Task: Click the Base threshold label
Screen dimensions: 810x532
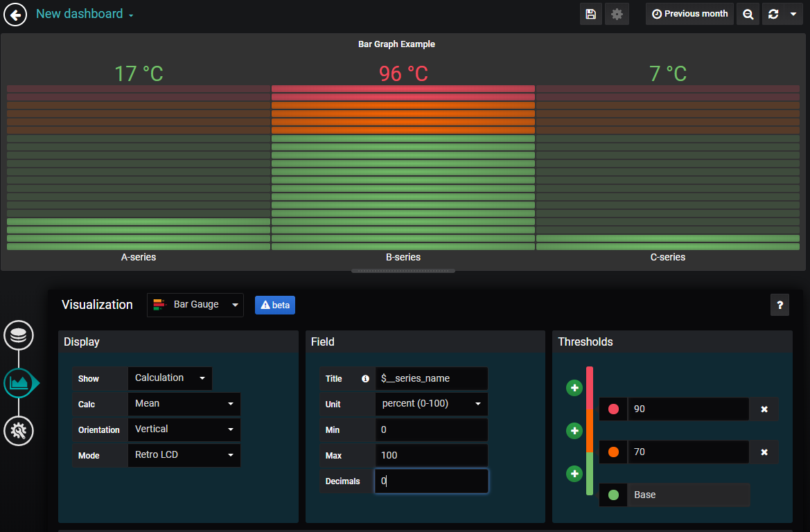Action: [x=688, y=495]
